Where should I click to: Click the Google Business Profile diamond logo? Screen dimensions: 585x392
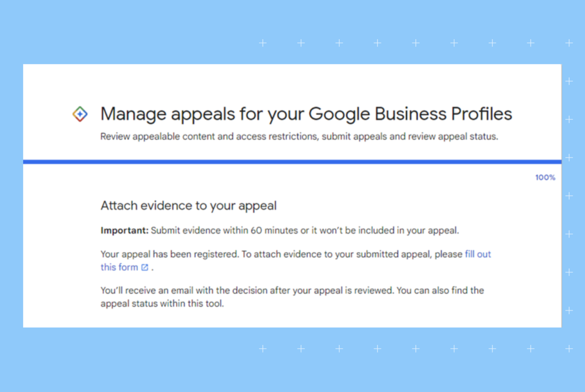80,114
